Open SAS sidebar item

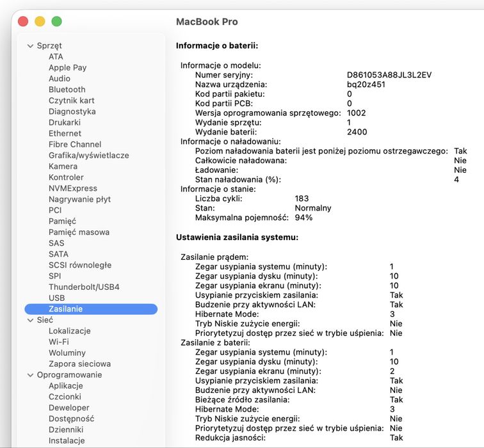click(56, 243)
